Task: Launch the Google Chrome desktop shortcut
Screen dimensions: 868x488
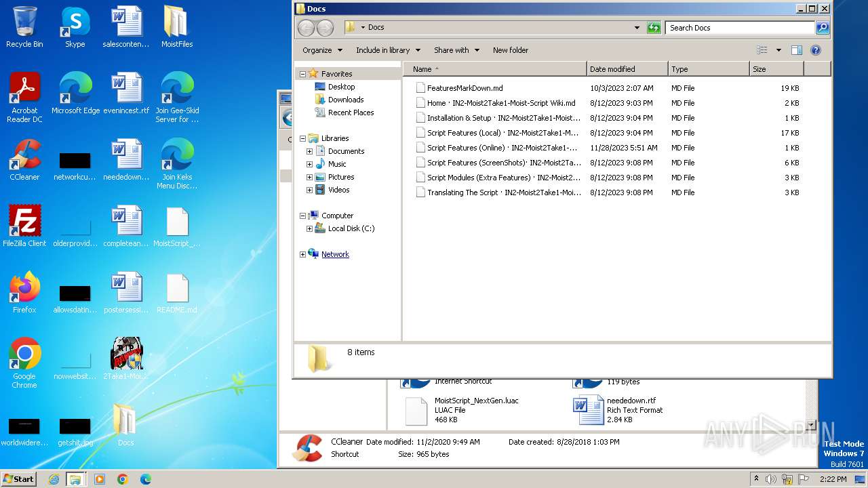Action: coord(24,363)
